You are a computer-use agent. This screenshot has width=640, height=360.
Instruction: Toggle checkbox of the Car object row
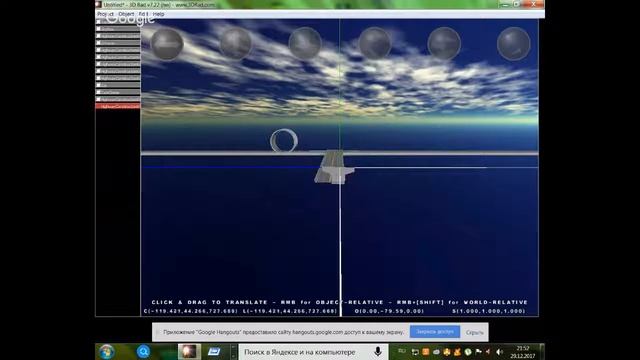tap(99, 85)
